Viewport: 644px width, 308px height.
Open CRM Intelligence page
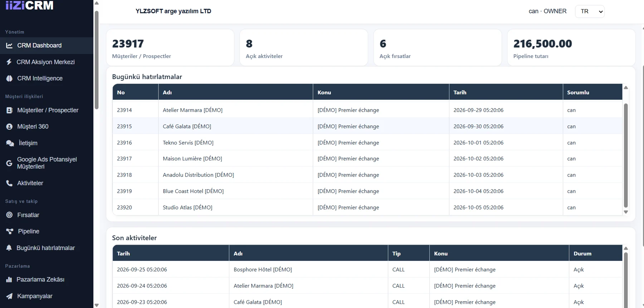[47, 78]
